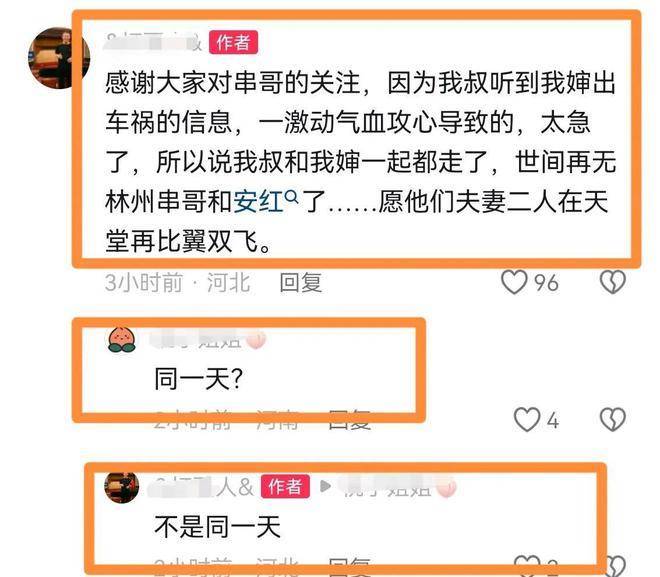Tap 回复 under the first comment
Image resolution: width=660 pixels, height=577 pixels.
tap(301, 282)
